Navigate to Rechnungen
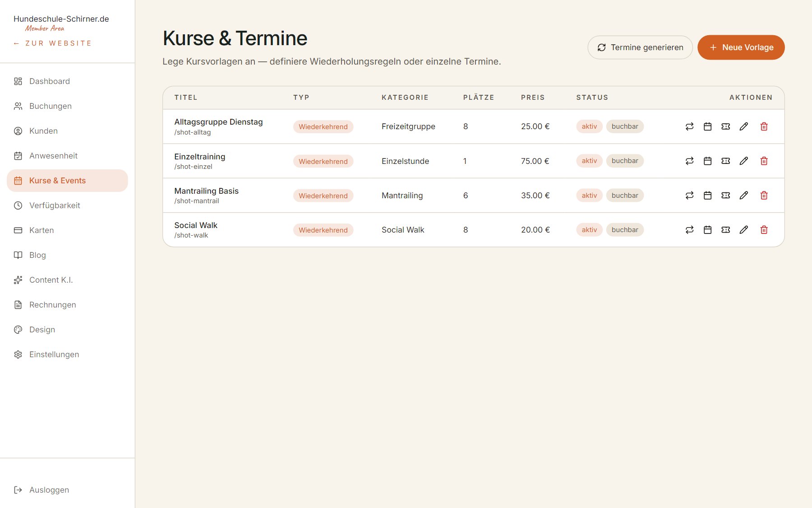 [67, 305]
